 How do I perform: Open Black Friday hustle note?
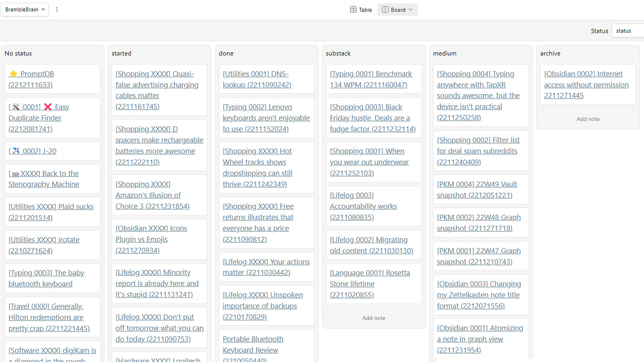[x=374, y=118]
